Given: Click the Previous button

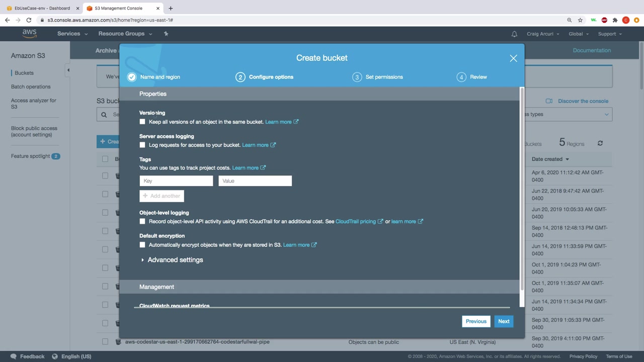Looking at the screenshot, I should (476, 321).
